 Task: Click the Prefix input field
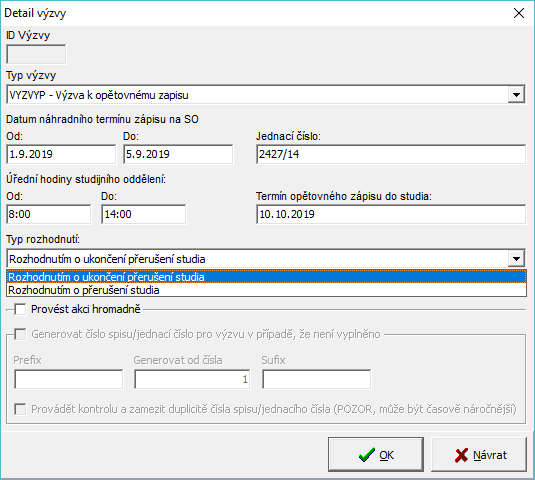69,379
